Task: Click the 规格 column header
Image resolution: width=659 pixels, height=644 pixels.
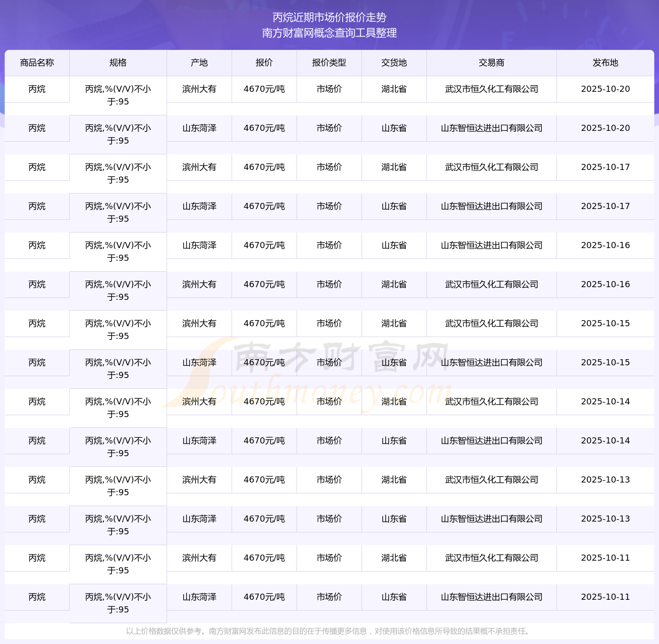Action: (118, 63)
